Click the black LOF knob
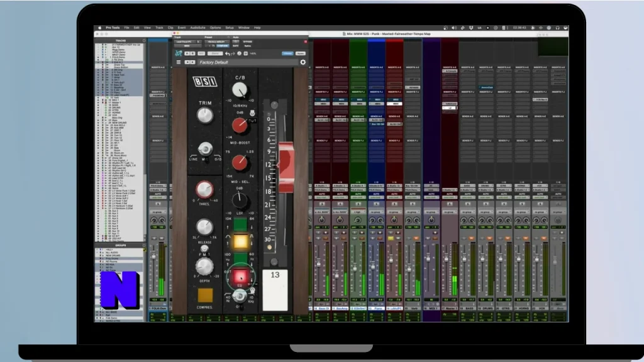This screenshot has height=362, width=644. point(240,200)
